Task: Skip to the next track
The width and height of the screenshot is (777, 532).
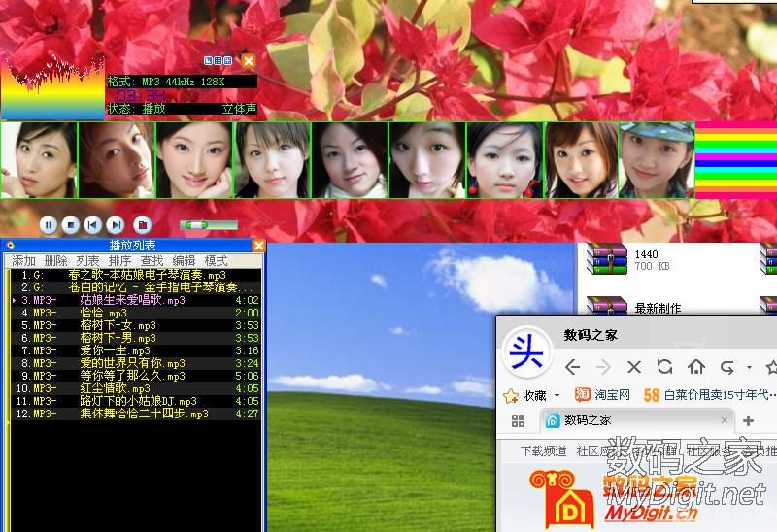Action: [x=115, y=225]
